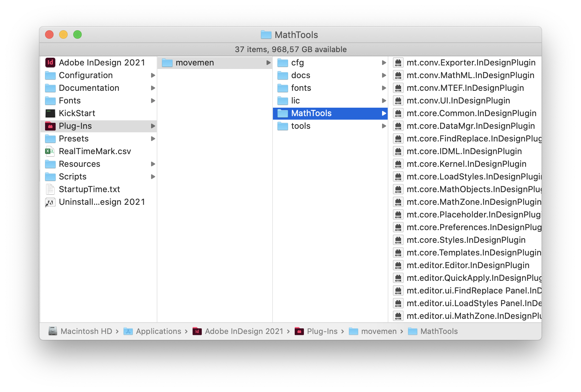The height and width of the screenshot is (392, 581).
Task: Expand the Configuration folder arrow
Action: (153, 75)
